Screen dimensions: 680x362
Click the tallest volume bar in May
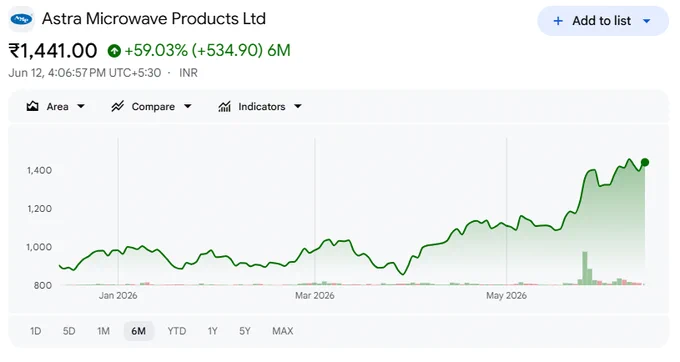[x=585, y=268]
